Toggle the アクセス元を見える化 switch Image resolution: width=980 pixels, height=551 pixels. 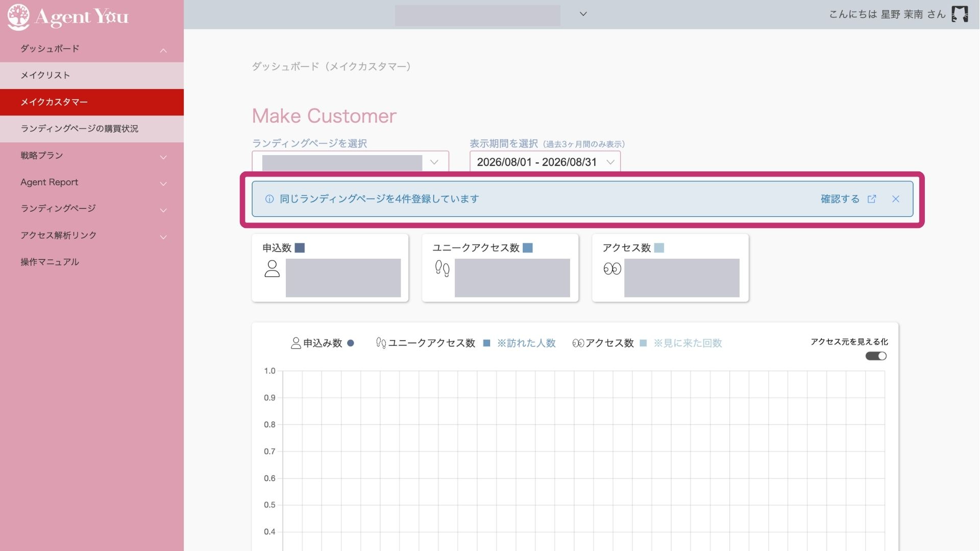tap(876, 356)
